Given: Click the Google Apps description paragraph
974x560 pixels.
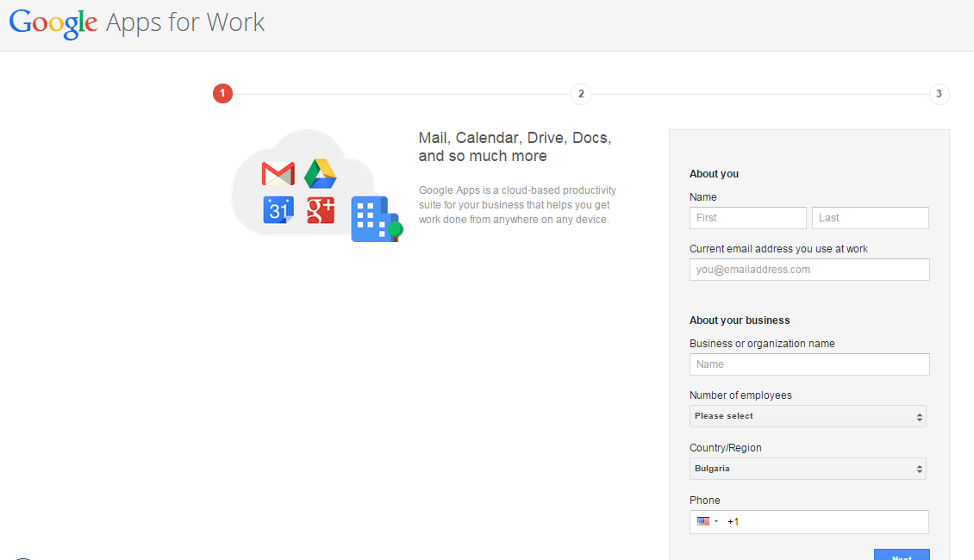Looking at the screenshot, I should click(517, 205).
